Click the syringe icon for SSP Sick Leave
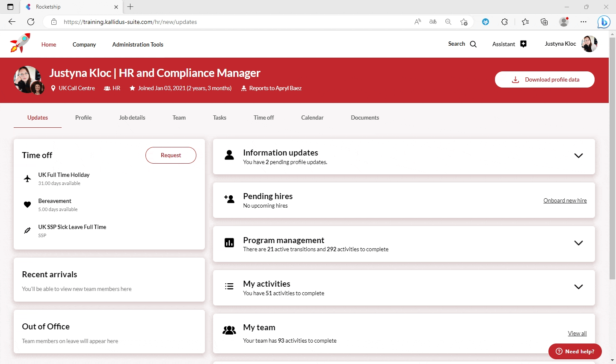Image resolution: width=616 pixels, height=364 pixels. pos(27,231)
